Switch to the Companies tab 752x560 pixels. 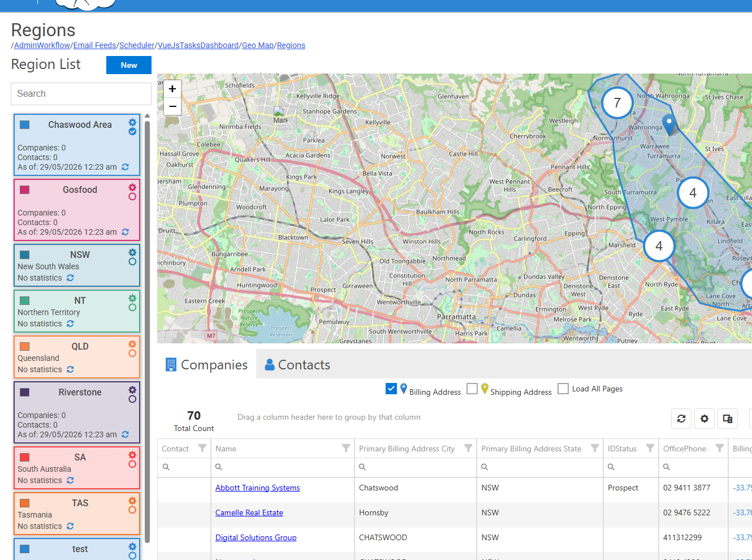[x=206, y=365]
